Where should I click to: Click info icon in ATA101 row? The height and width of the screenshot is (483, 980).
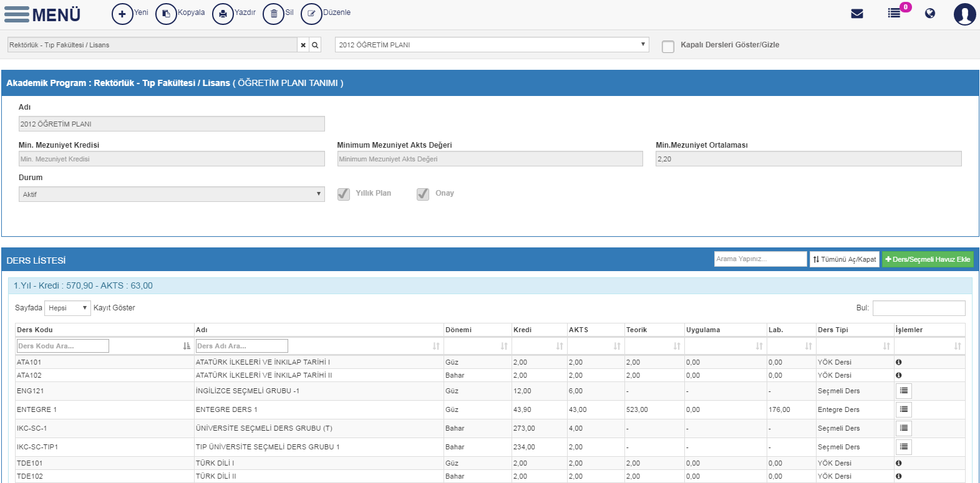898,362
